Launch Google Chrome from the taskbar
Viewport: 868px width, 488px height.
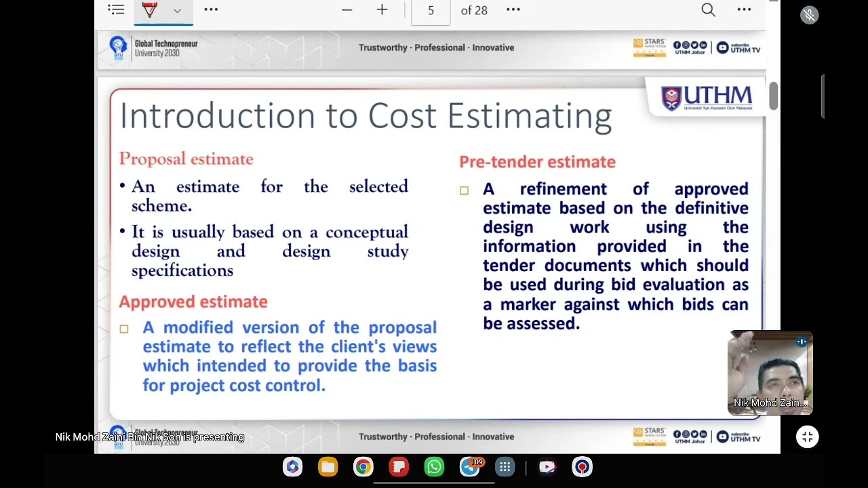click(x=363, y=467)
